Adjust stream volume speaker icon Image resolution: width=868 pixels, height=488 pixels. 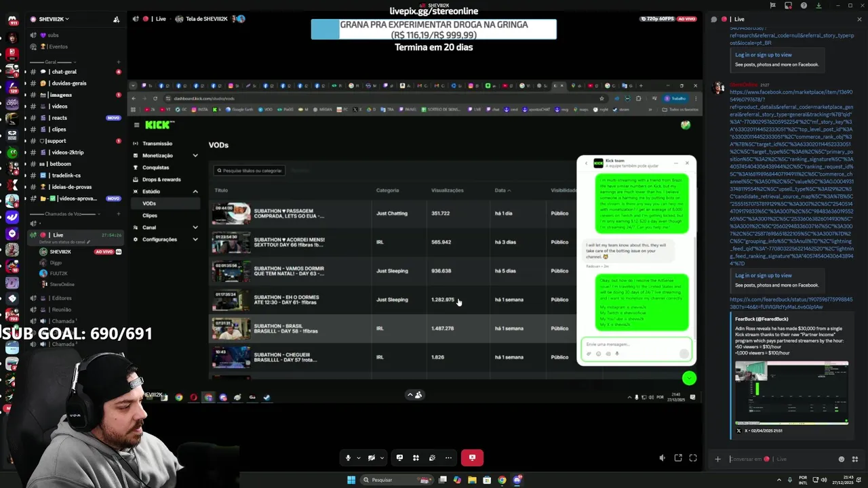pyautogui.click(x=662, y=458)
